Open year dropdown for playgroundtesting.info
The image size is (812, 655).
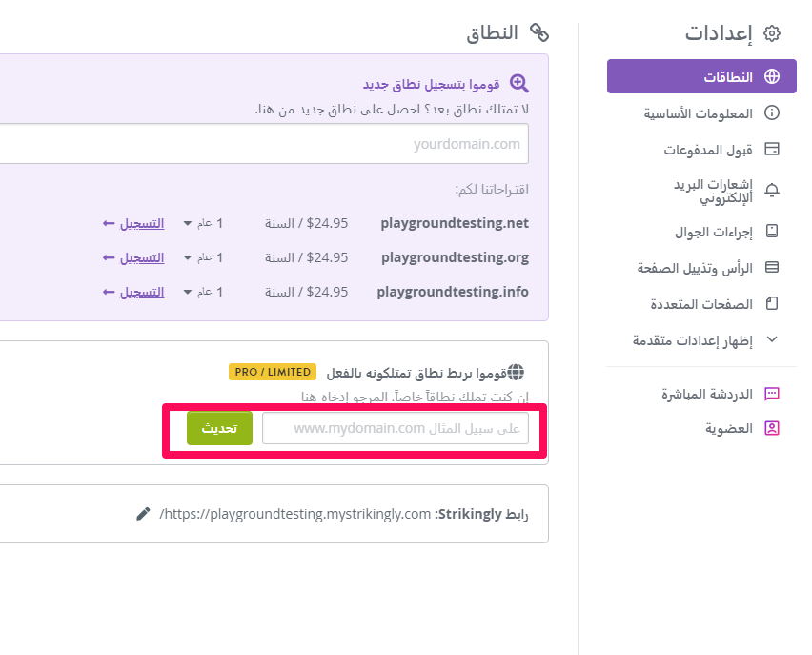click(x=202, y=292)
